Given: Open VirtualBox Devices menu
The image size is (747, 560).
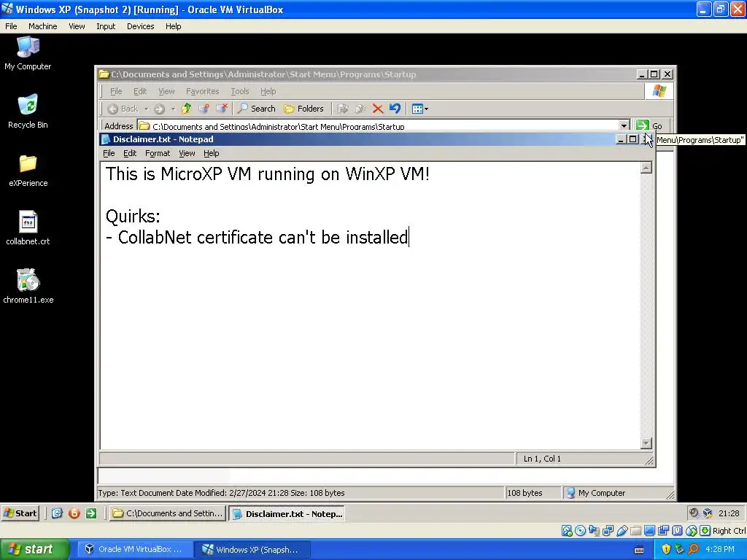Looking at the screenshot, I should [140, 26].
